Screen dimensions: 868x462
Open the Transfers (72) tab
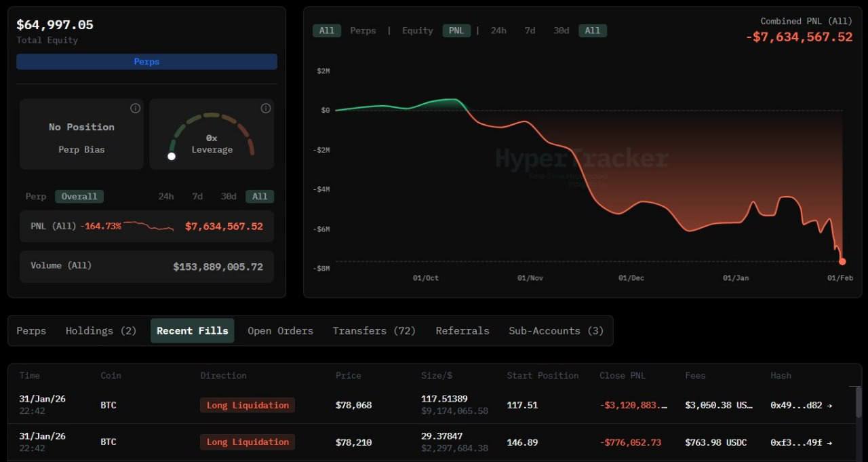[x=374, y=331]
